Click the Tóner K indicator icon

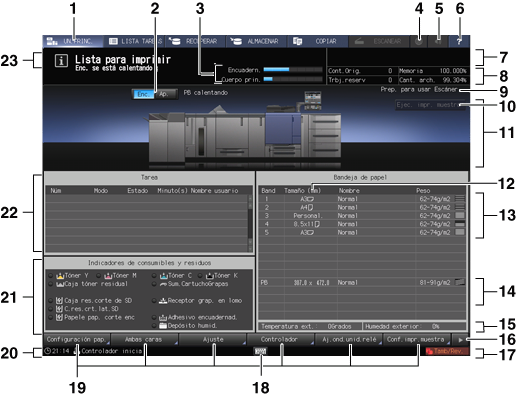pyautogui.click(x=209, y=276)
